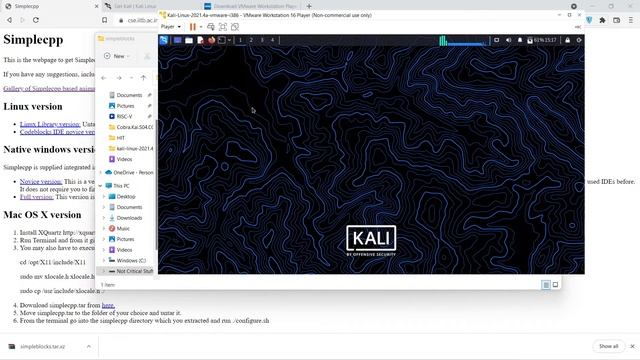
Task: Launch the text editor from Kali panel
Action: pyautogui.click(x=200, y=40)
